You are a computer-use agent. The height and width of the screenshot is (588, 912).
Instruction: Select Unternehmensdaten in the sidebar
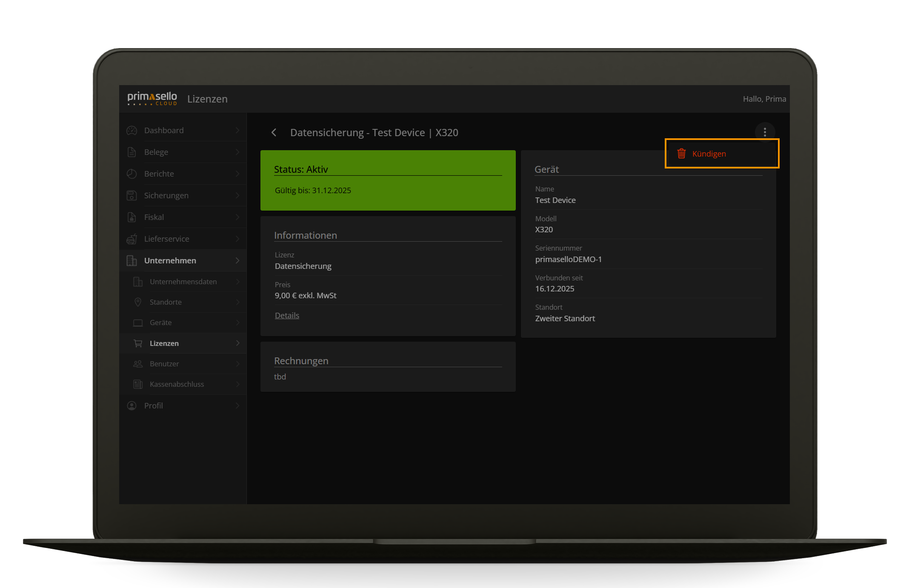pyautogui.click(x=183, y=282)
